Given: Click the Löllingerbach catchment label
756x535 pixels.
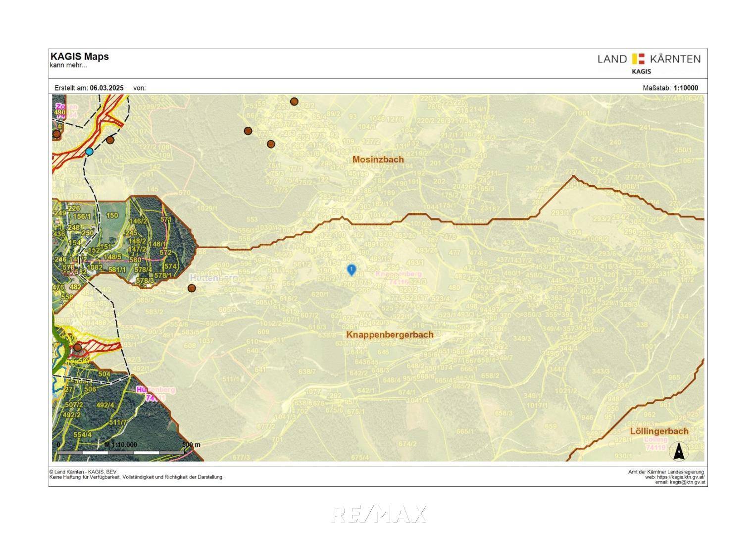Looking at the screenshot, I should pyautogui.click(x=659, y=431).
